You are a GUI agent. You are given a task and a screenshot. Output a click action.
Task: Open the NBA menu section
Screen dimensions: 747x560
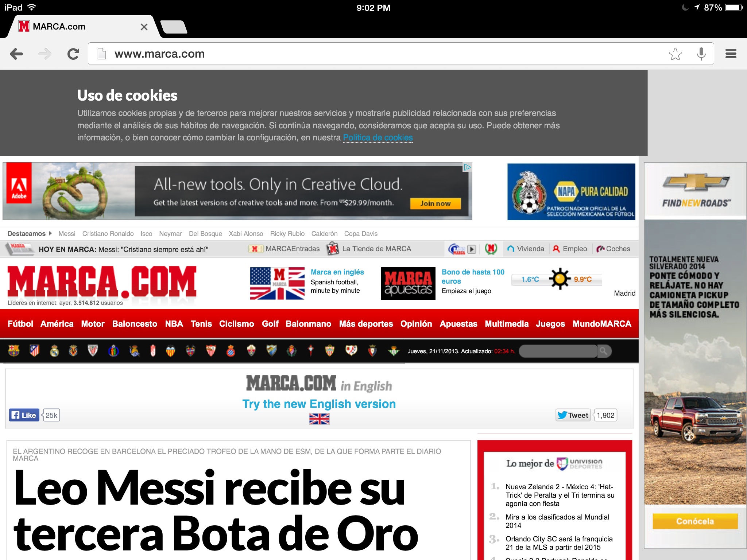(174, 324)
